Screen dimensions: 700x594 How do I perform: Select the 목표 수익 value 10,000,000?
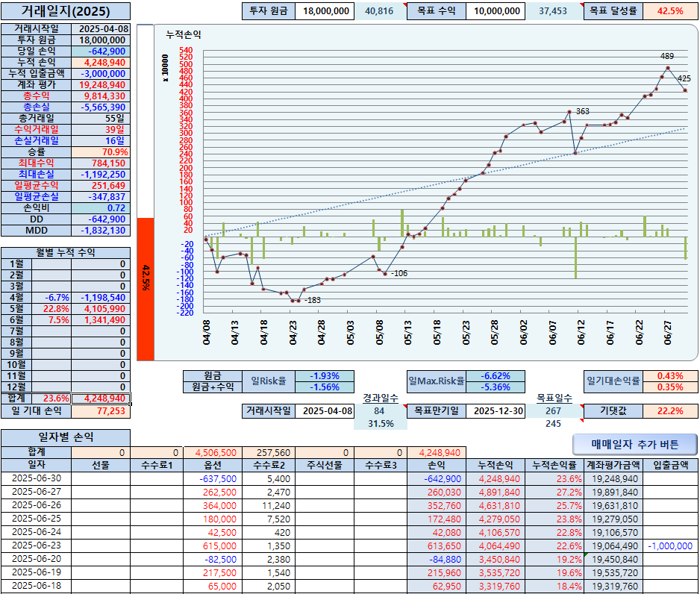496,11
